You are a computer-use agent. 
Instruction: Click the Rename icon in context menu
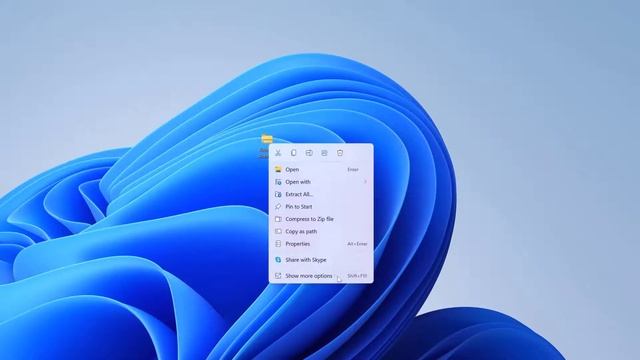pos(309,153)
